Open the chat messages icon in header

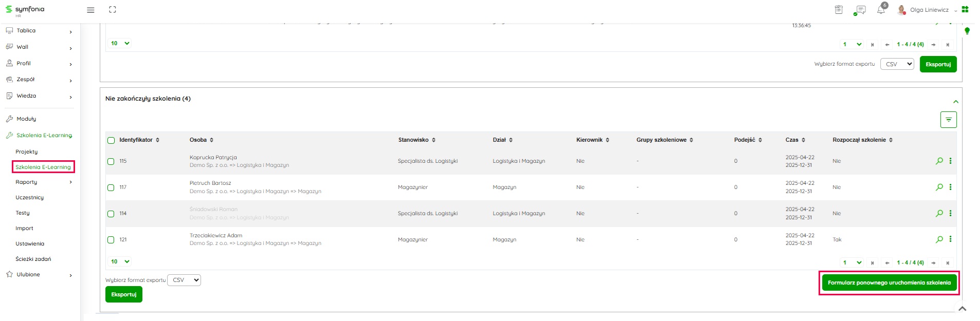(860, 10)
